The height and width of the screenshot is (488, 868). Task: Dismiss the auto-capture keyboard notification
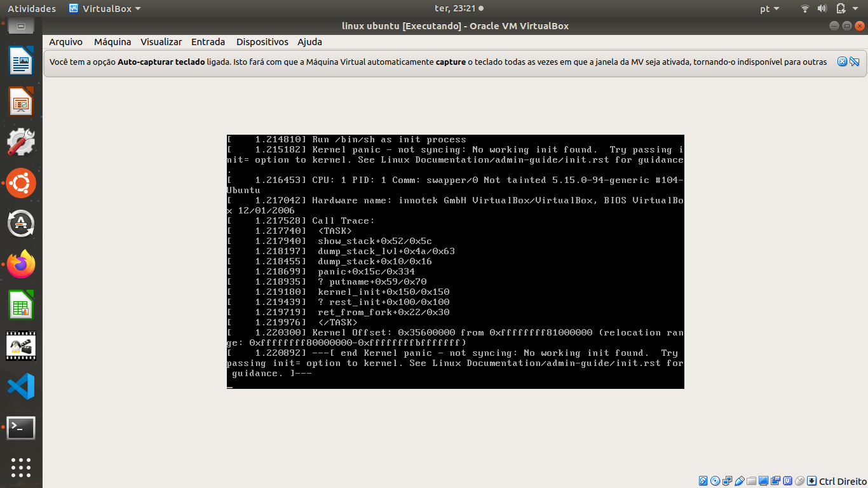(x=842, y=62)
